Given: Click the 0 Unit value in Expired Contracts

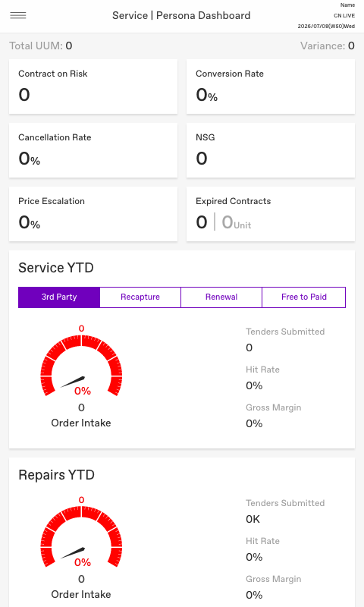Looking at the screenshot, I should [237, 222].
